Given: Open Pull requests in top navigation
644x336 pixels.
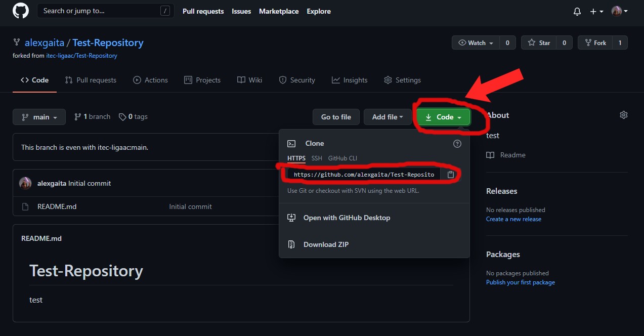Looking at the screenshot, I should coord(203,11).
